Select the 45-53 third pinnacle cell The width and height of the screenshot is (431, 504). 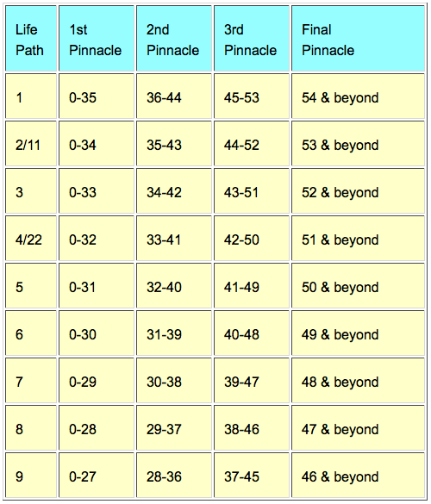[x=252, y=96]
